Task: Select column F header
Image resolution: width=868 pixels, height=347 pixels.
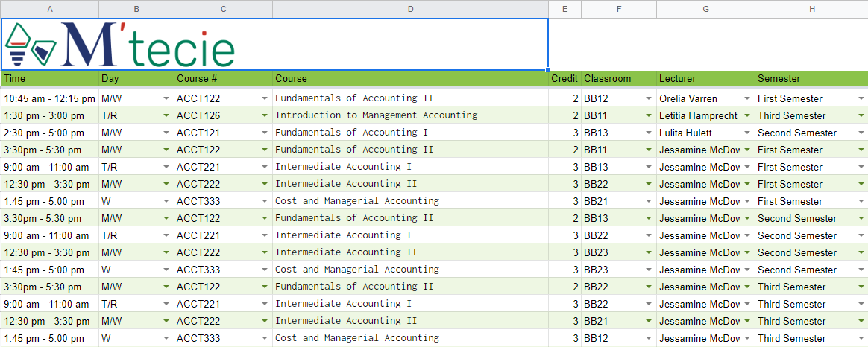Action: (x=619, y=9)
